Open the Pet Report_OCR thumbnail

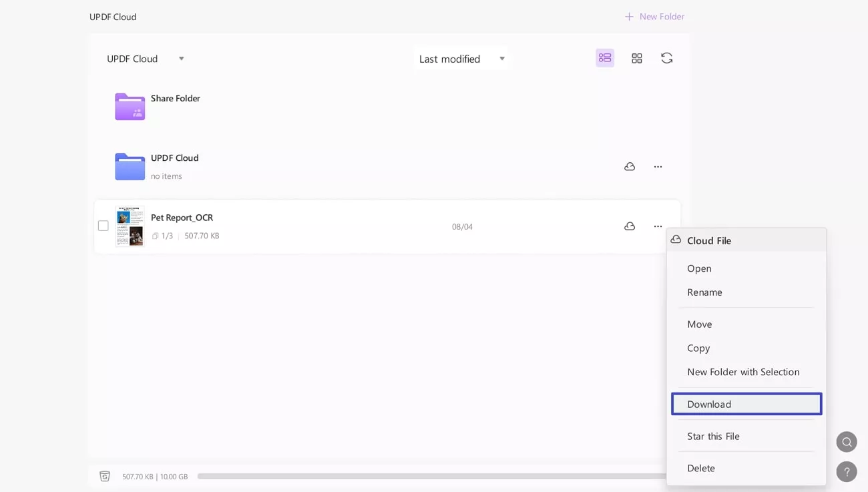pyautogui.click(x=130, y=226)
